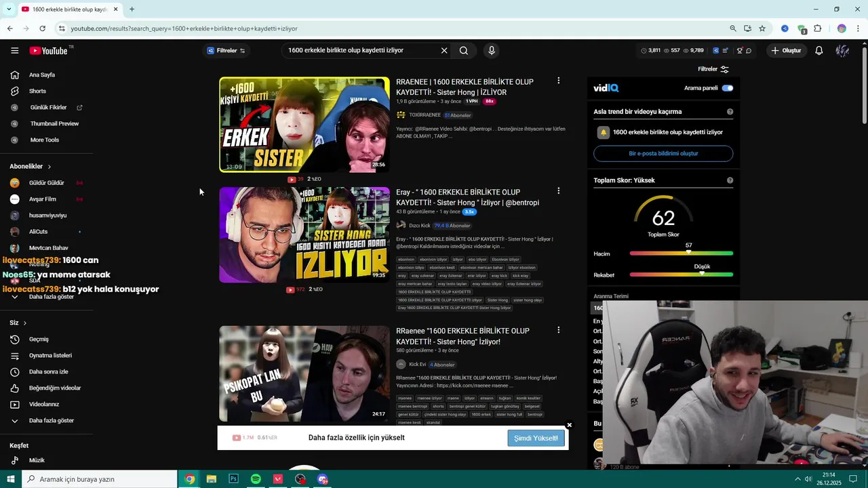Start voice search with the microphone
The image size is (868, 488).
pyautogui.click(x=492, y=50)
